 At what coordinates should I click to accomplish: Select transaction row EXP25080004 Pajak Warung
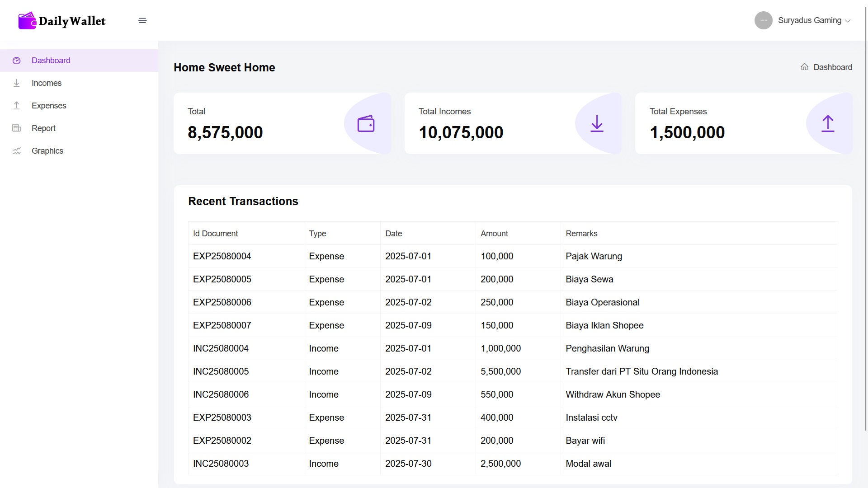point(407,256)
